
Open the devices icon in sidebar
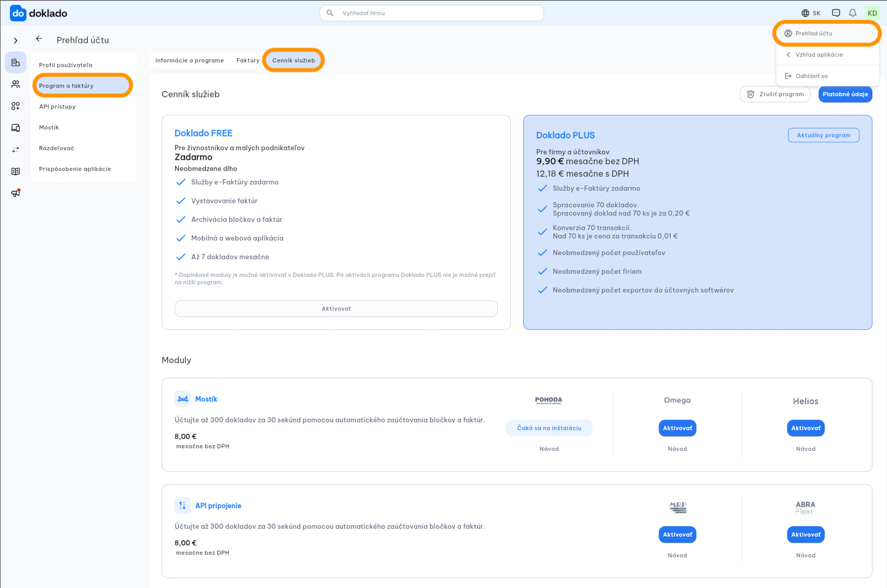pyautogui.click(x=15, y=128)
